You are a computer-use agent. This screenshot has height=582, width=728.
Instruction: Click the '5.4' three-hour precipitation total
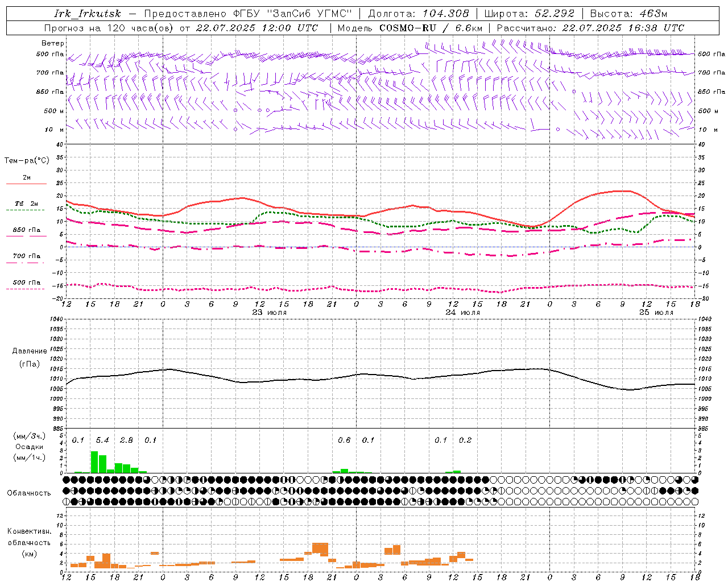pyautogui.click(x=102, y=440)
